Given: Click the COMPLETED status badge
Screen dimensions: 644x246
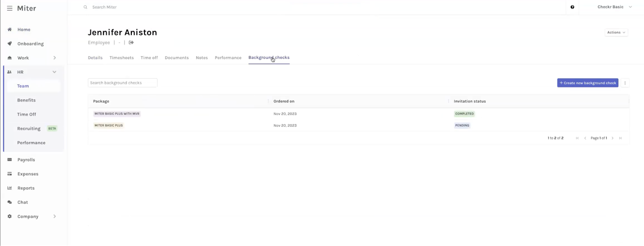Looking at the screenshot, I should tap(464, 114).
